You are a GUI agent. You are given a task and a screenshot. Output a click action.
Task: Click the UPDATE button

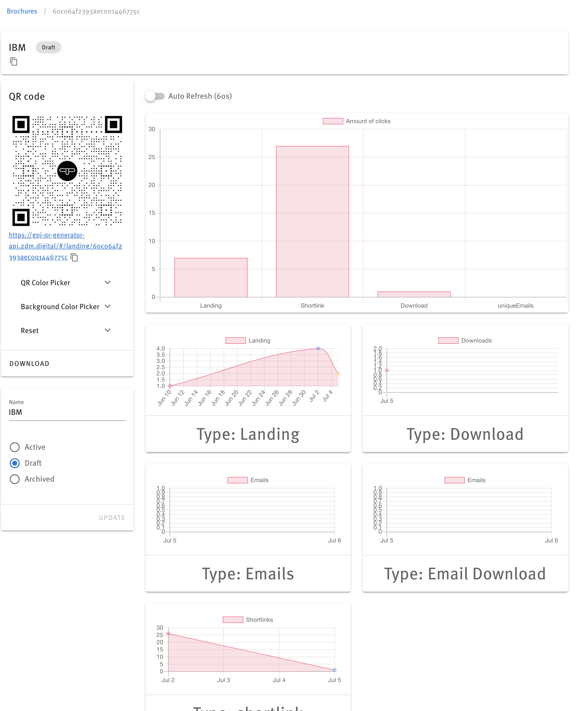(x=112, y=518)
